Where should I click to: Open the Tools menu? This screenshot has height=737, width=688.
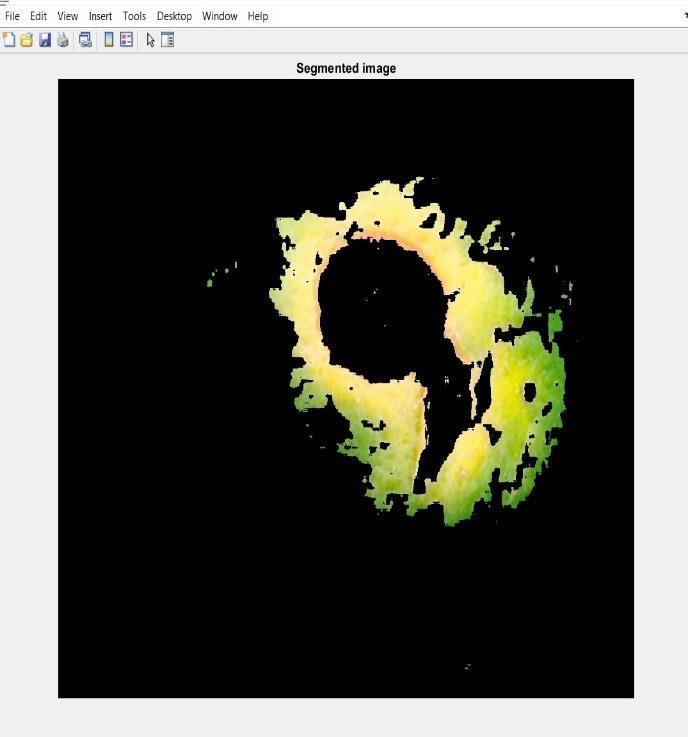tap(134, 16)
